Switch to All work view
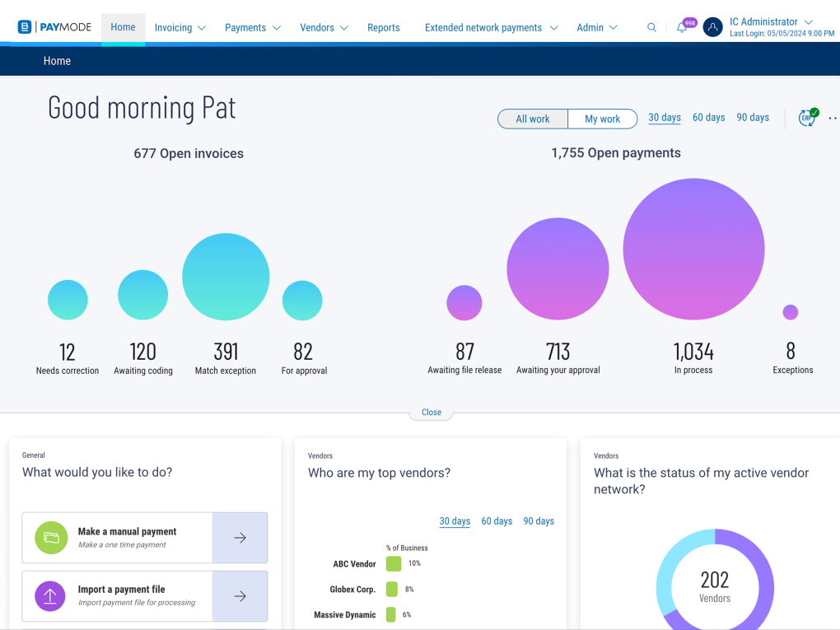Screen dimensions: 840x630 tap(533, 119)
